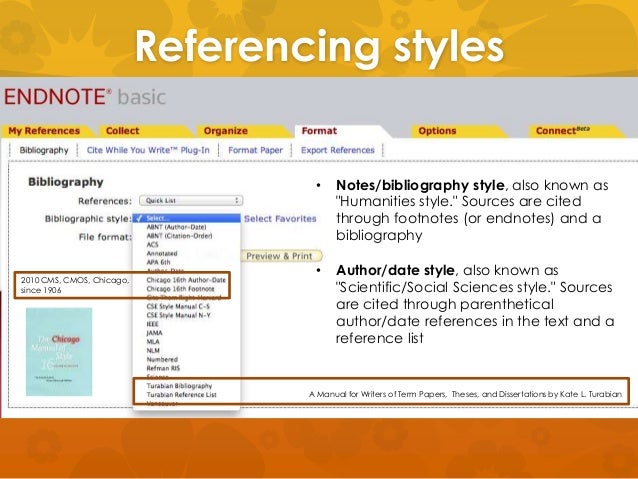
Task: Choose the Numbered style
Action: point(162,360)
